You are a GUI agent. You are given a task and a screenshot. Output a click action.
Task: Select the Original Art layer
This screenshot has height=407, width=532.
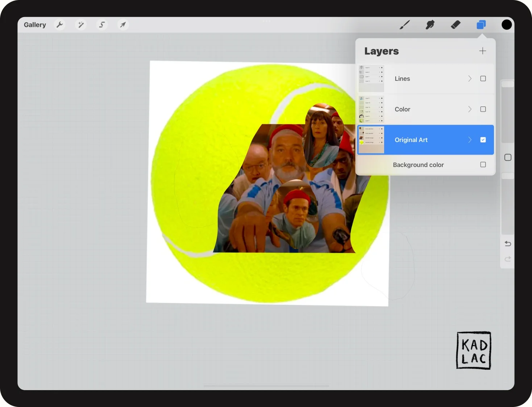(x=411, y=140)
